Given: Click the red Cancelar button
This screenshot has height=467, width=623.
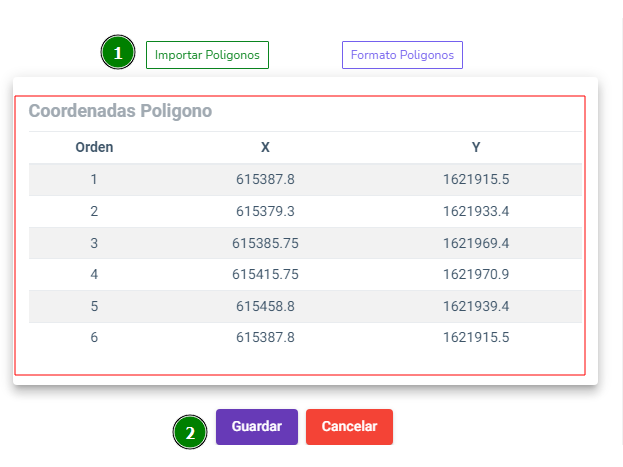Looking at the screenshot, I should pos(349,426).
